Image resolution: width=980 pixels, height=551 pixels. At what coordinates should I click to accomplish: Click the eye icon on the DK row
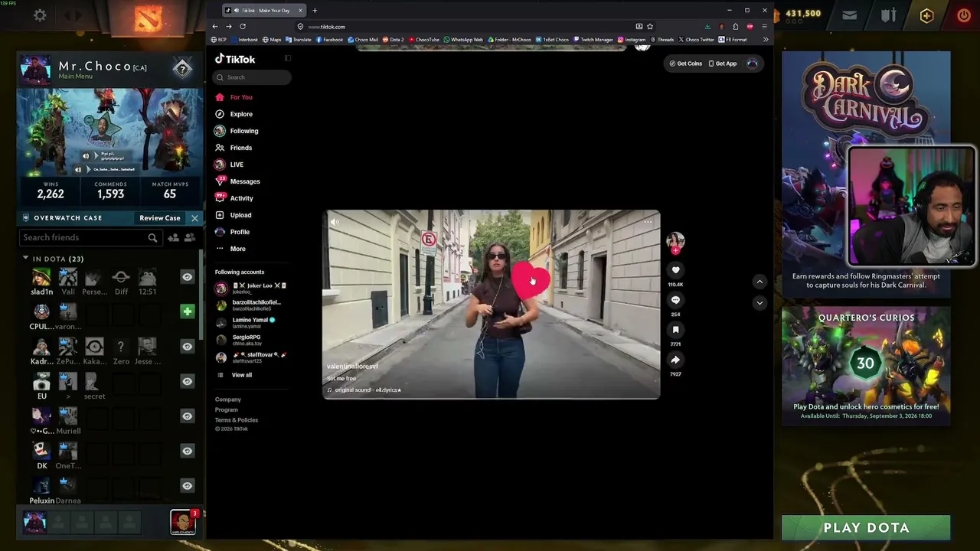(x=187, y=451)
